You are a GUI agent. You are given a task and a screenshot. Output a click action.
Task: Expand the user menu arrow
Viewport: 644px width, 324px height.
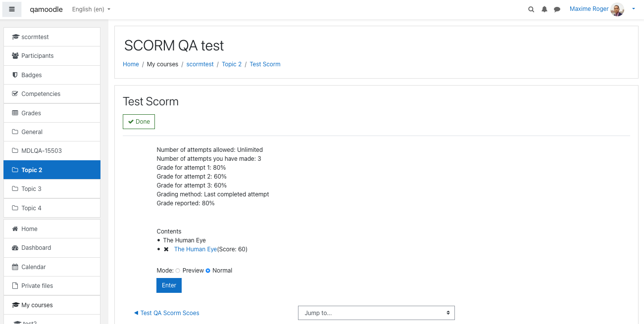pyautogui.click(x=634, y=9)
